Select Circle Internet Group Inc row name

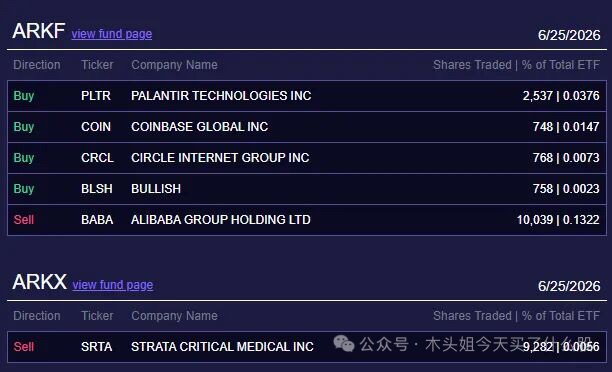[x=220, y=158]
